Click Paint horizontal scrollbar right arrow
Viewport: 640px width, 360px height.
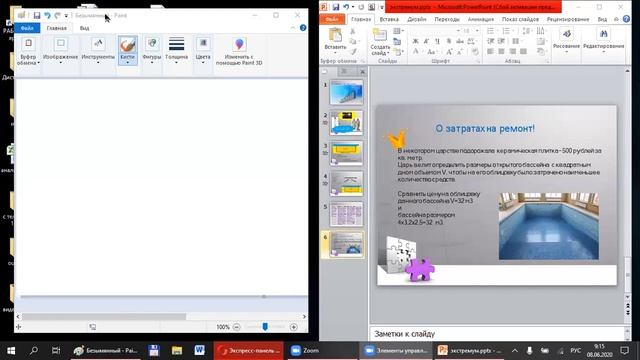click(x=304, y=316)
